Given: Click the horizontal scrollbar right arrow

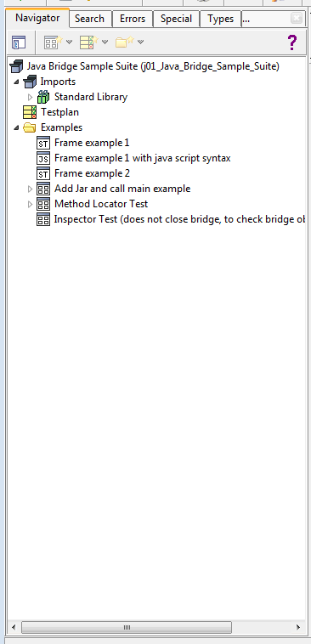Looking at the screenshot, I should coord(298,627).
